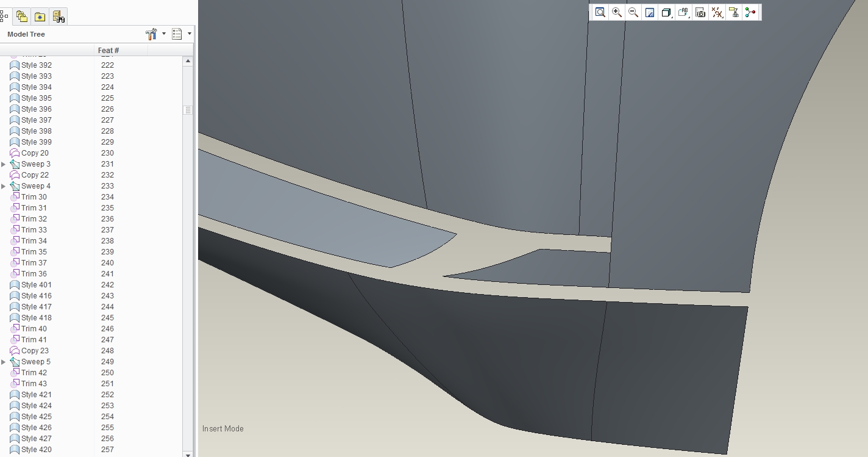Click the Zoom In magnifier icon
The image size is (868, 457).
click(617, 12)
